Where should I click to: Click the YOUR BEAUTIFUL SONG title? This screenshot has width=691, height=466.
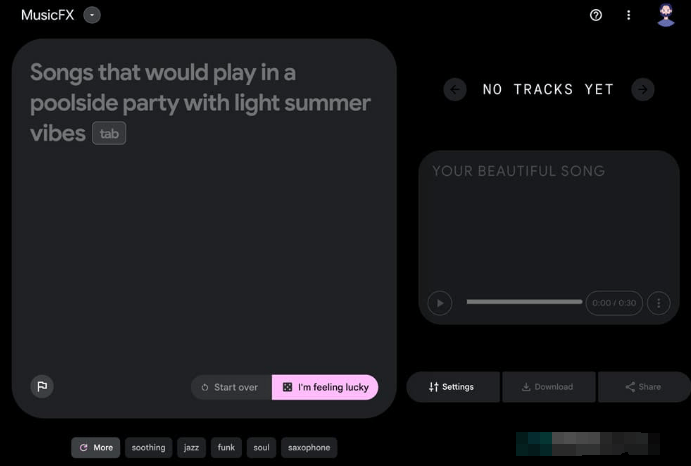[x=518, y=171]
